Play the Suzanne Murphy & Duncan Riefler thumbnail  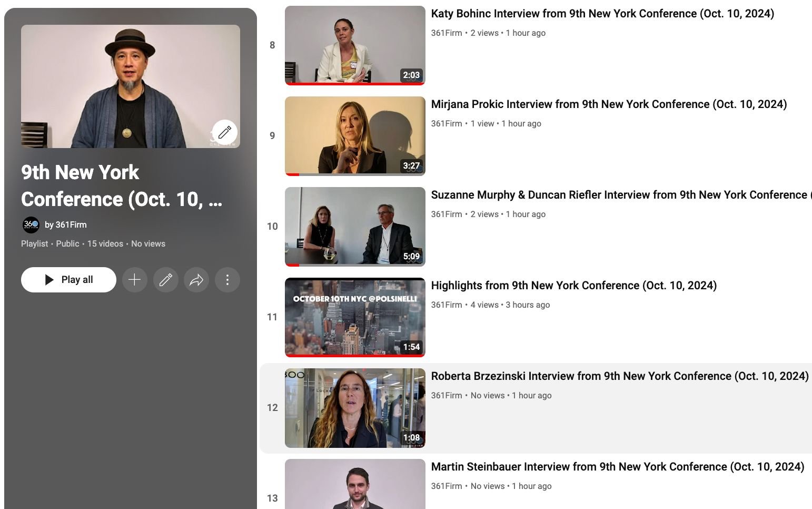355,227
